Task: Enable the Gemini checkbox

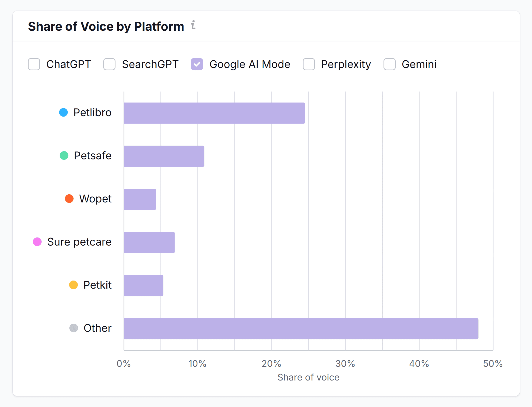Action: tap(389, 64)
